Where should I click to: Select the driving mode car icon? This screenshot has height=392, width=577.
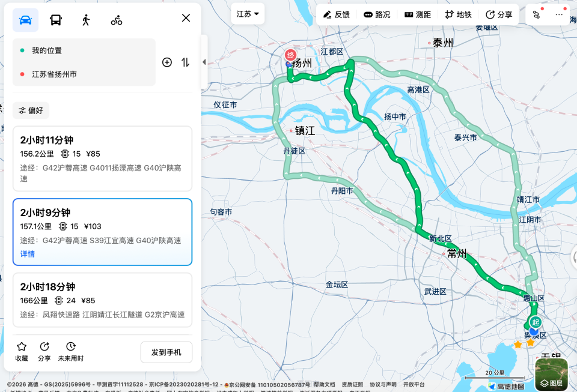pos(25,20)
